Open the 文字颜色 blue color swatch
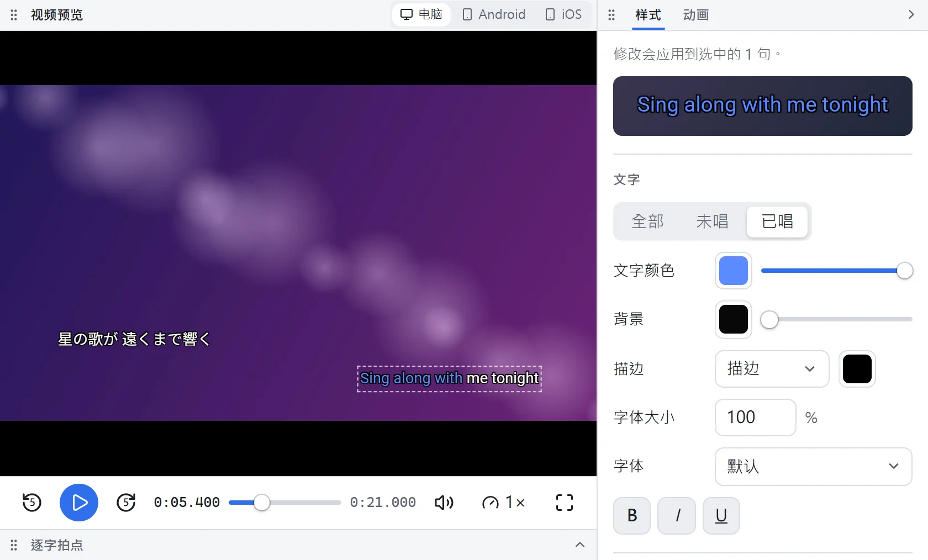This screenshot has height=560, width=928. (x=734, y=271)
